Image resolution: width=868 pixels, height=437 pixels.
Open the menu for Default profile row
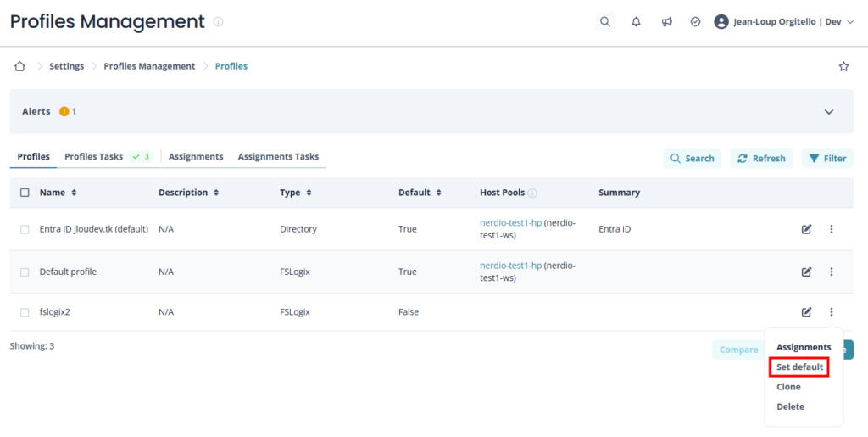pos(831,272)
